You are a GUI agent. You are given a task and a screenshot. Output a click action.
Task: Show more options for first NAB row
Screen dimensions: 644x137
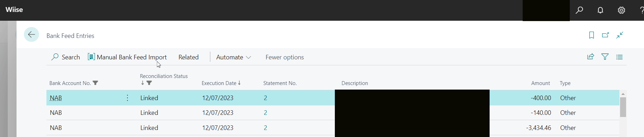[127, 98]
